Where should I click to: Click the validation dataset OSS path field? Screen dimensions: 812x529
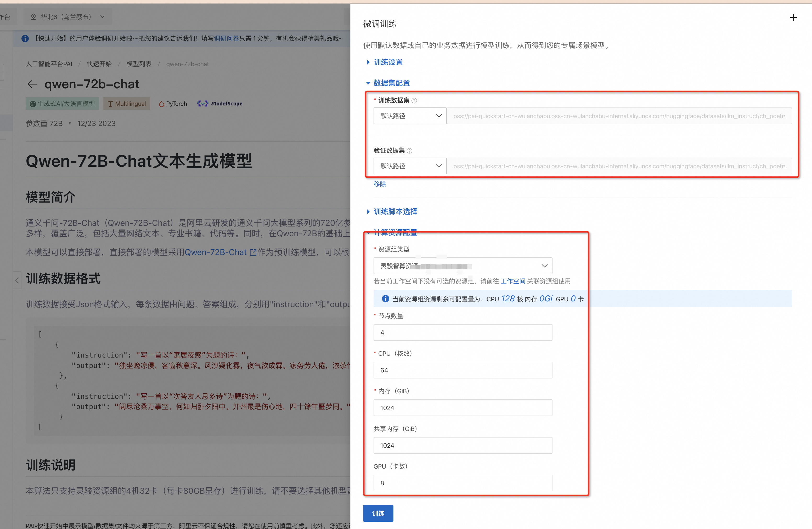point(619,166)
